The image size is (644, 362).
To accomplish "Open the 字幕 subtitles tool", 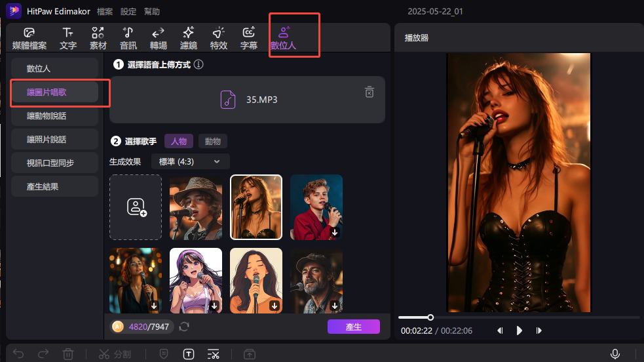I will click(x=249, y=38).
